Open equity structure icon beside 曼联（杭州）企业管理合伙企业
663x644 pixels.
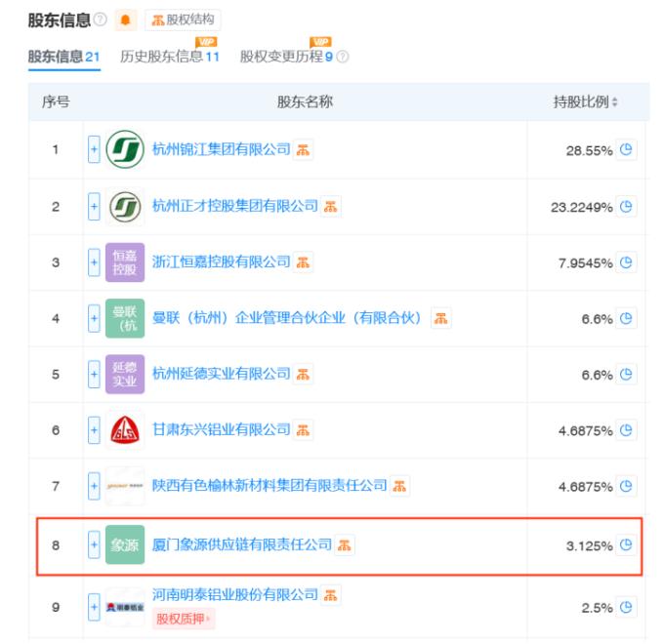pos(440,318)
